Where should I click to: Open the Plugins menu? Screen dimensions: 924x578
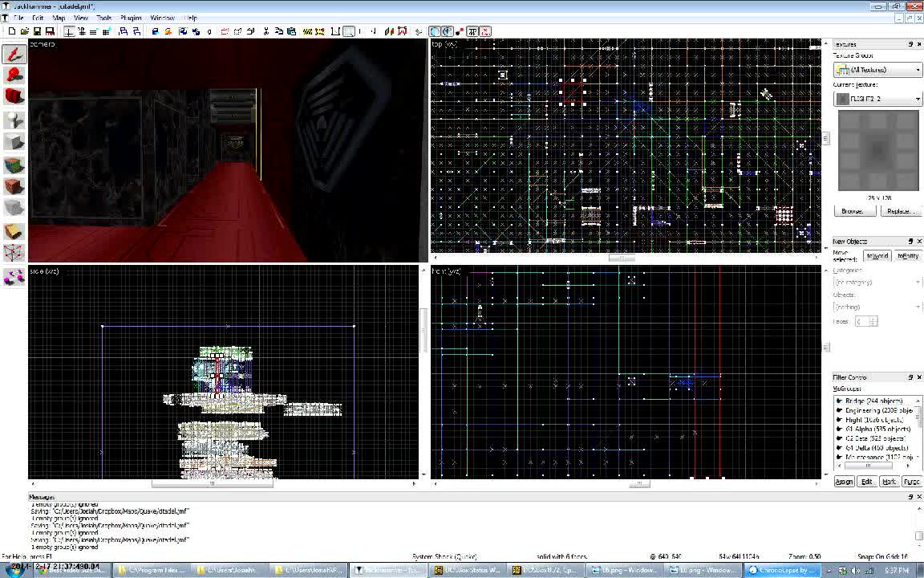pos(131,17)
